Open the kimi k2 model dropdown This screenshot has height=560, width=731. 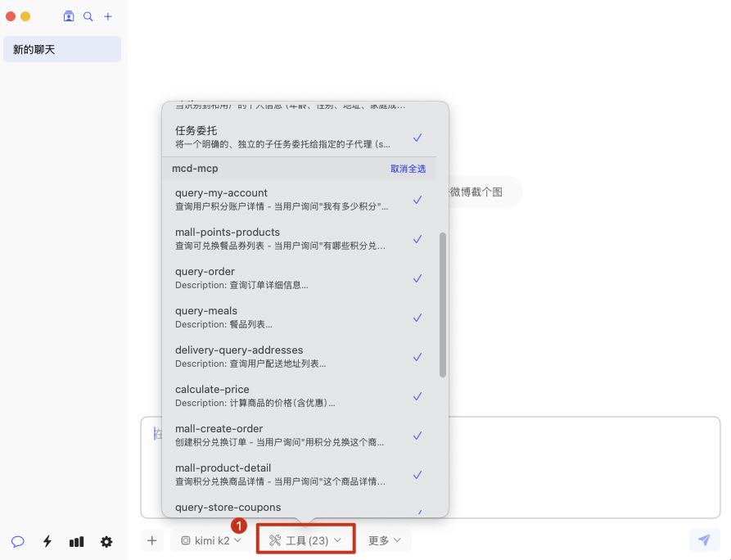[x=211, y=540]
